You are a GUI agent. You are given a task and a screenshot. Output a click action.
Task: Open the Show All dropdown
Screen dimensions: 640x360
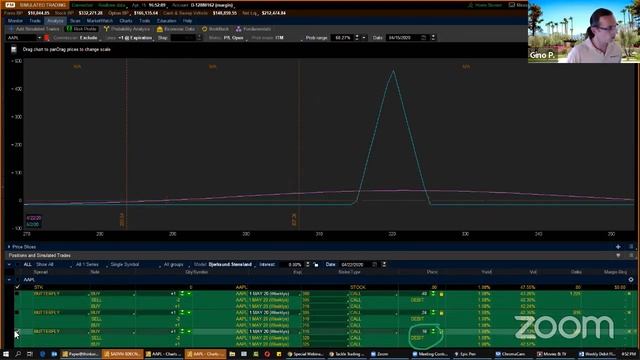coord(53,264)
